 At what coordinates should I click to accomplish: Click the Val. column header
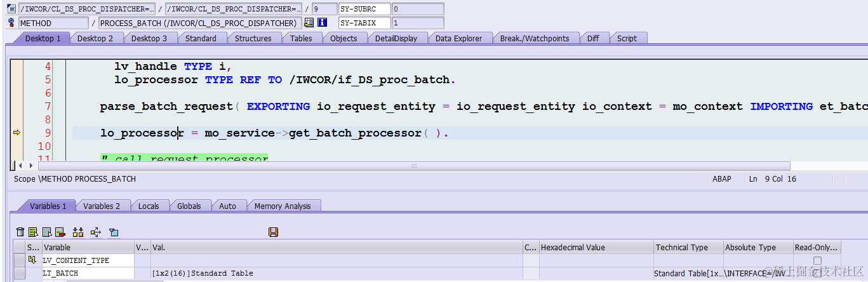(x=336, y=248)
